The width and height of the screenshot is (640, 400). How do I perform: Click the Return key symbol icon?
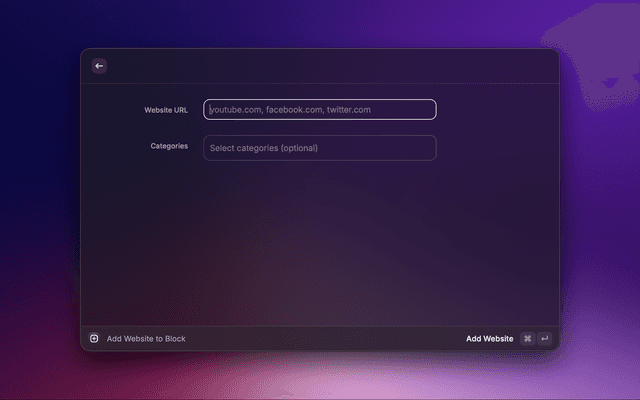tap(544, 339)
